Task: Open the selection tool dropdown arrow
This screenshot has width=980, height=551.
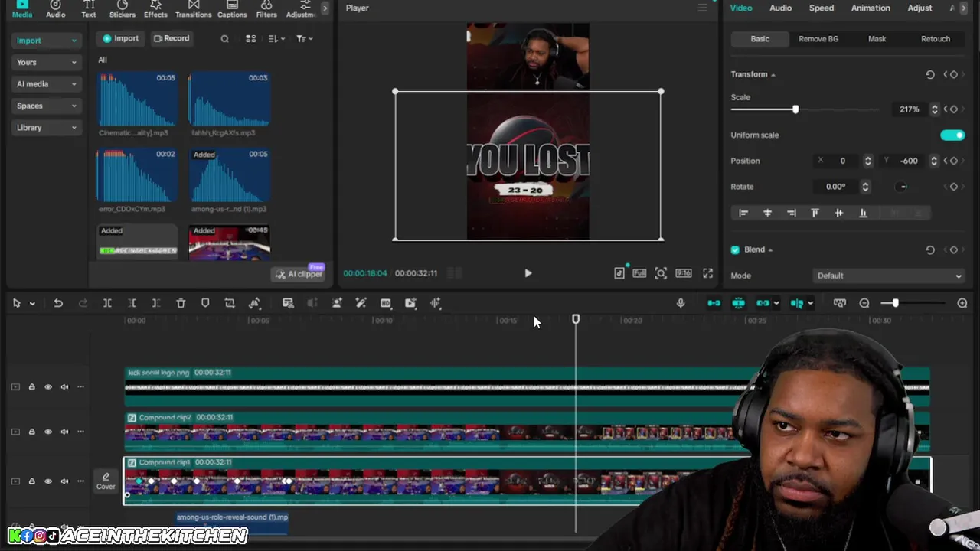Action: click(32, 304)
